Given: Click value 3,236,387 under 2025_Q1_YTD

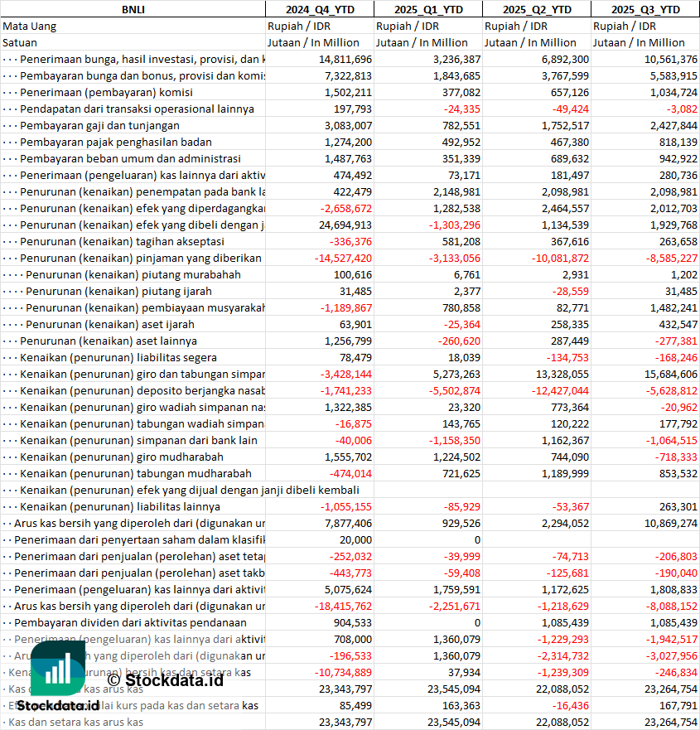Looking at the screenshot, I should coord(456,60).
